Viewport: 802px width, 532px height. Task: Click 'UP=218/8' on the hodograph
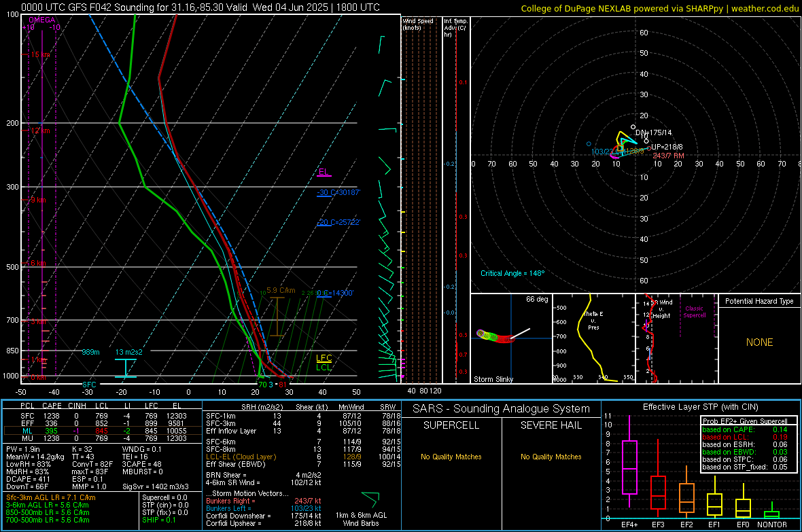coord(667,147)
